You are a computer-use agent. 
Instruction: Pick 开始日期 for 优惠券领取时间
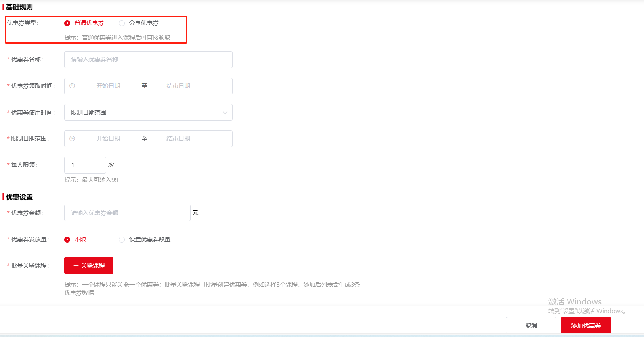click(108, 86)
